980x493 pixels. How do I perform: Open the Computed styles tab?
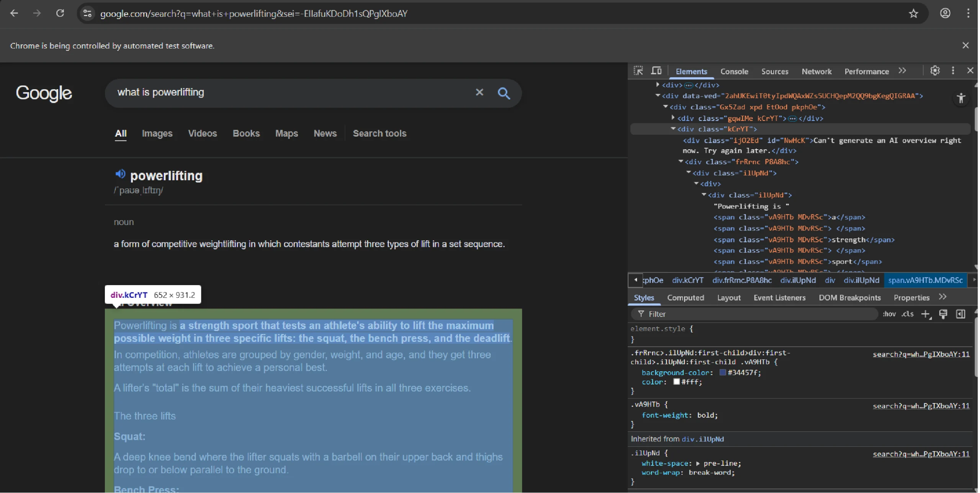686,298
